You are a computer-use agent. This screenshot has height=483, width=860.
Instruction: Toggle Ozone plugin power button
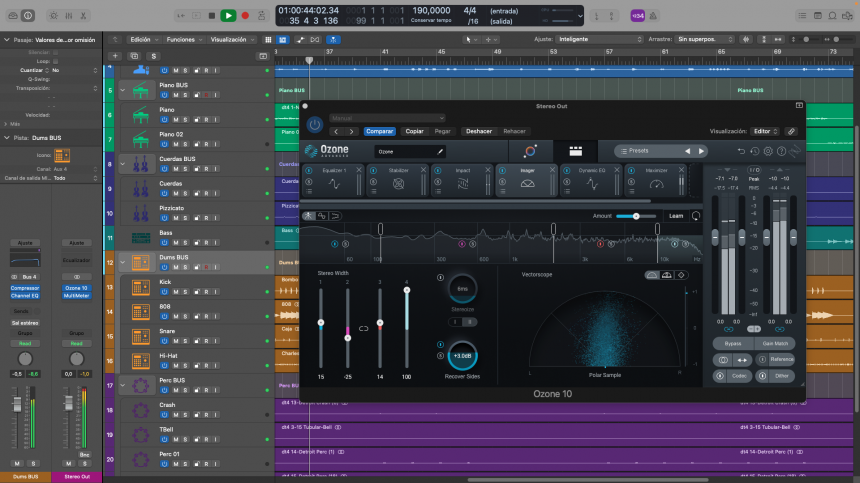(x=314, y=125)
